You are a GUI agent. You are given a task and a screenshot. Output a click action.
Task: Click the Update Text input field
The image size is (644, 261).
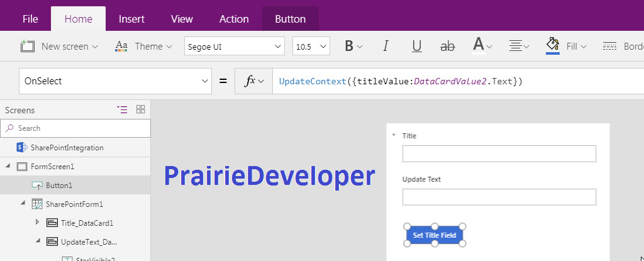pyautogui.click(x=499, y=197)
